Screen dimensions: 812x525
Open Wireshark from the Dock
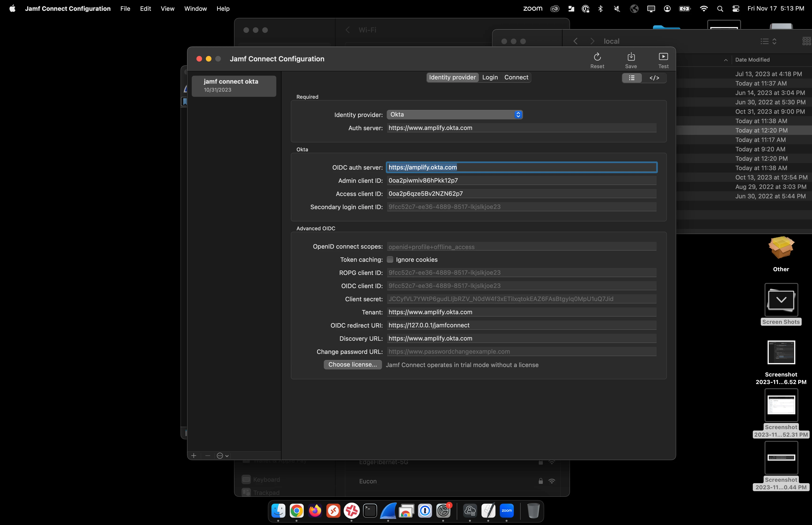388,510
